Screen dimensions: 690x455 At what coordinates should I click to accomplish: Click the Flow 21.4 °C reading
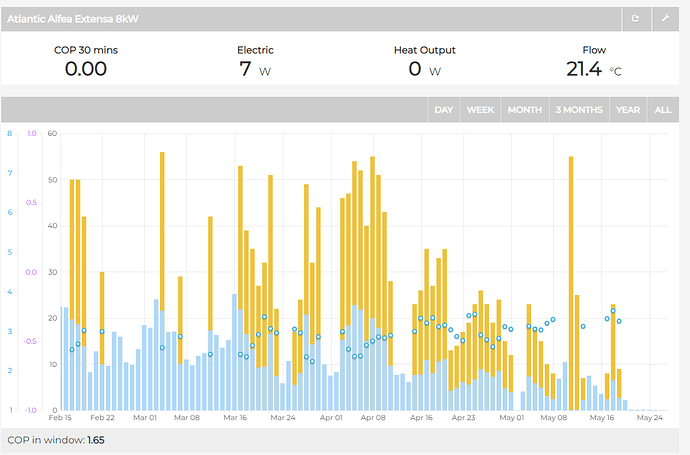[x=594, y=69]
